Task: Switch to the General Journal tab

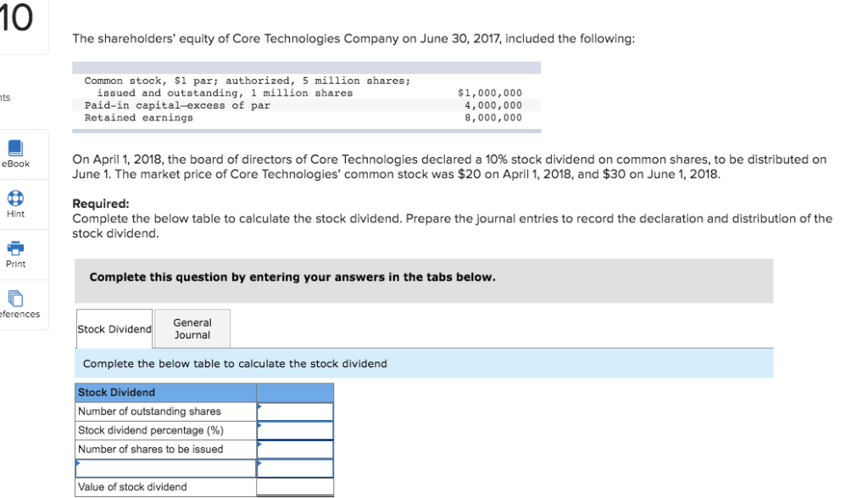Action: pyautogui.click(x=192, y=328)
